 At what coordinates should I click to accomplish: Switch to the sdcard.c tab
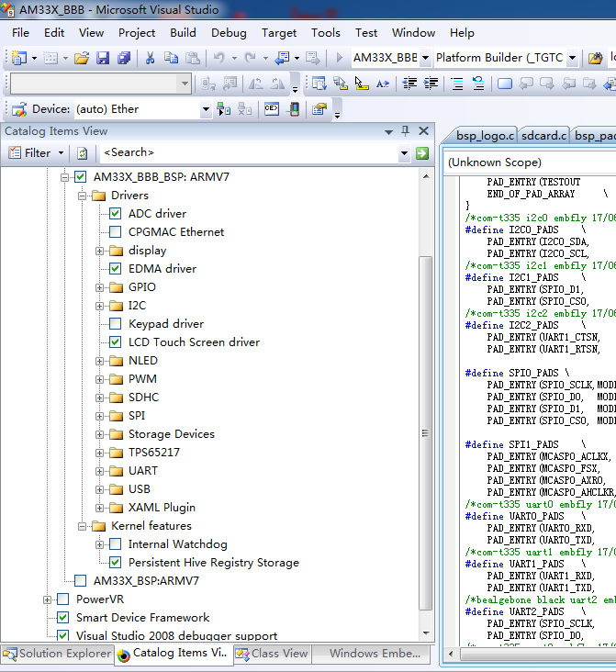pos(544,136)
